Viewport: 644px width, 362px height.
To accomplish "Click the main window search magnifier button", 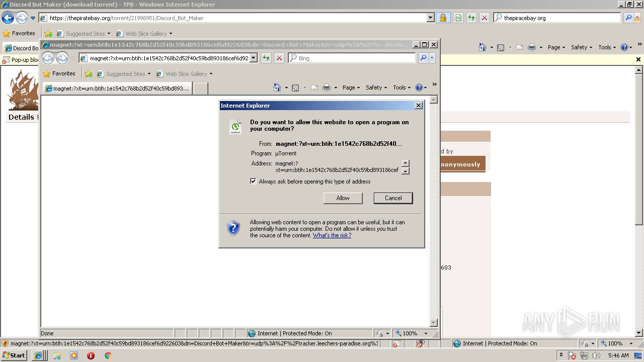I will click(x=628, y=18).
